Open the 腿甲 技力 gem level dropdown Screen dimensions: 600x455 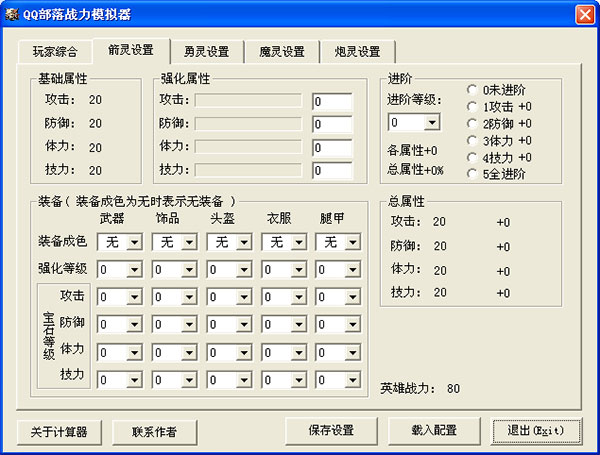(x=338, y=380)
